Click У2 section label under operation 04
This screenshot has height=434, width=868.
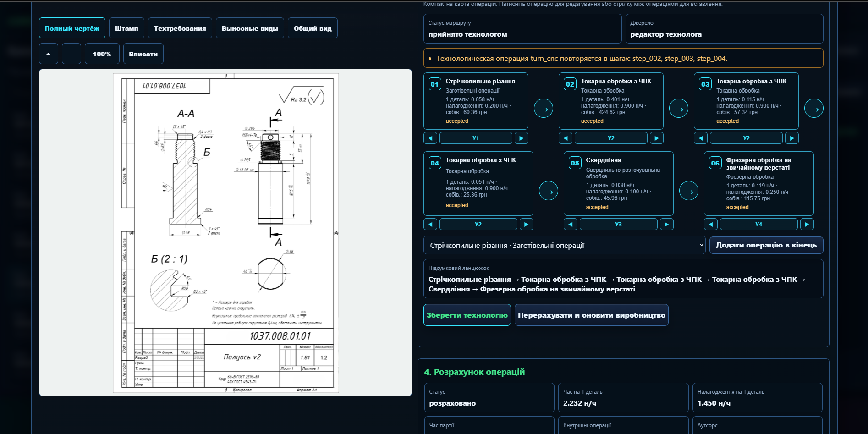coord(478,224)
